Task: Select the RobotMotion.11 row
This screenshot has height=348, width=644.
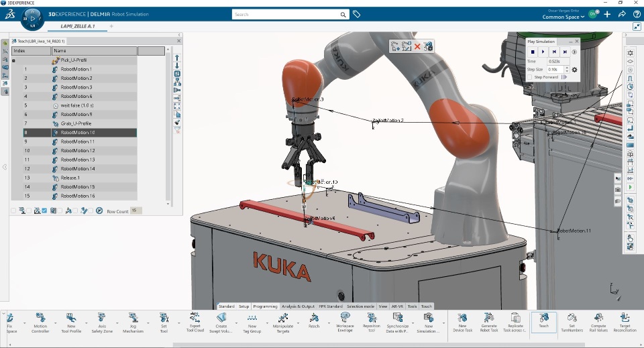Action: pos(80,141)
